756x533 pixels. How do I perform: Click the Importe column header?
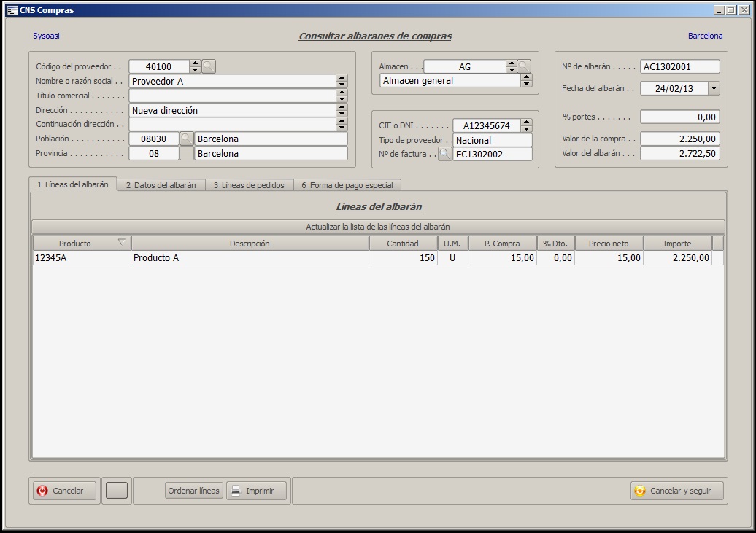[x=677, y=244]
